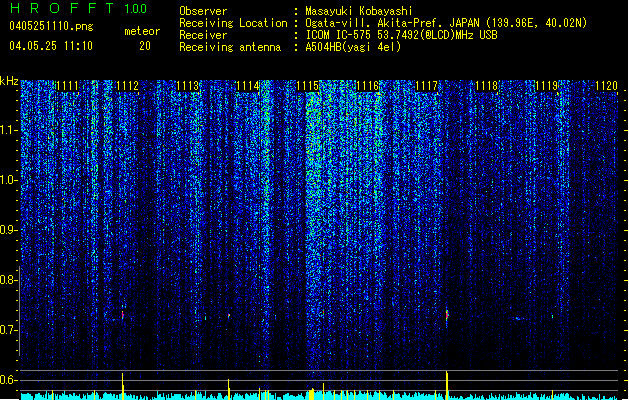Click the A504HB(yagi 4el) antenna text
This screenshot has width=629, height=400.
point(353,47)
